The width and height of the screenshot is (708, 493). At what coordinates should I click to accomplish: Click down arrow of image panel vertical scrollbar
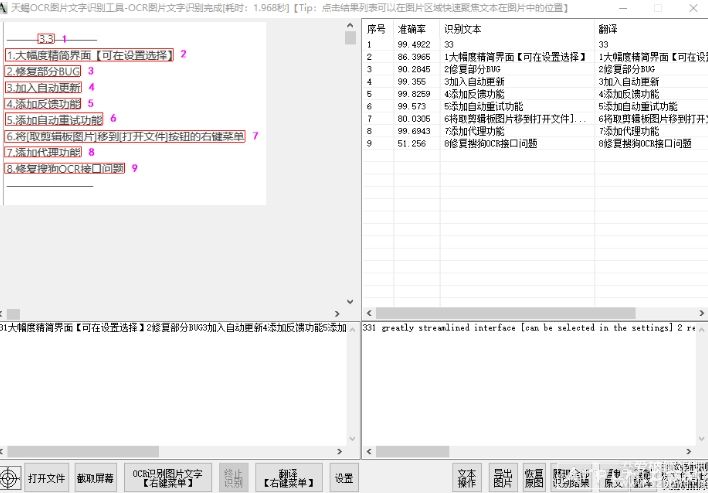350,301
